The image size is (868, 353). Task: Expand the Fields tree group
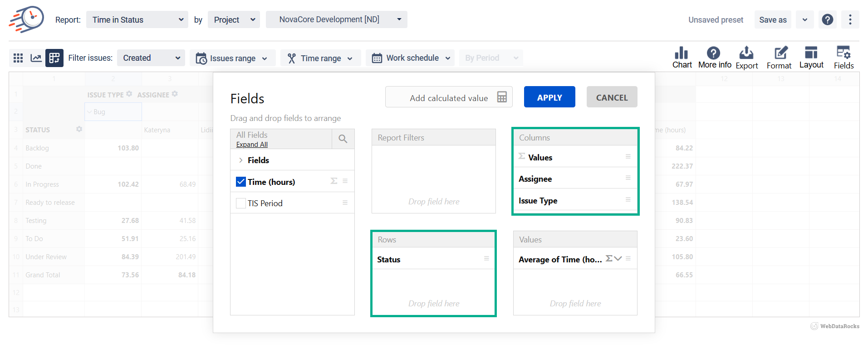[241, 160]
